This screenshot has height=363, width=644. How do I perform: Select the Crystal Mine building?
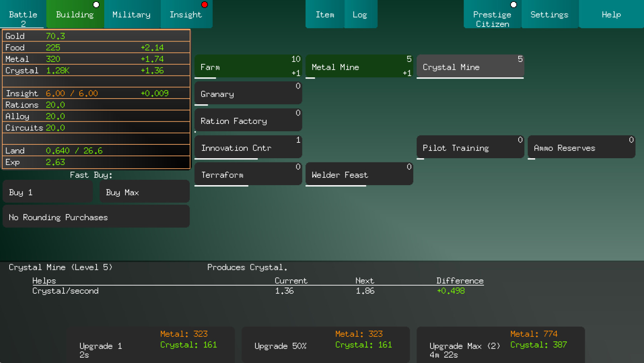(x=470, y=67)
